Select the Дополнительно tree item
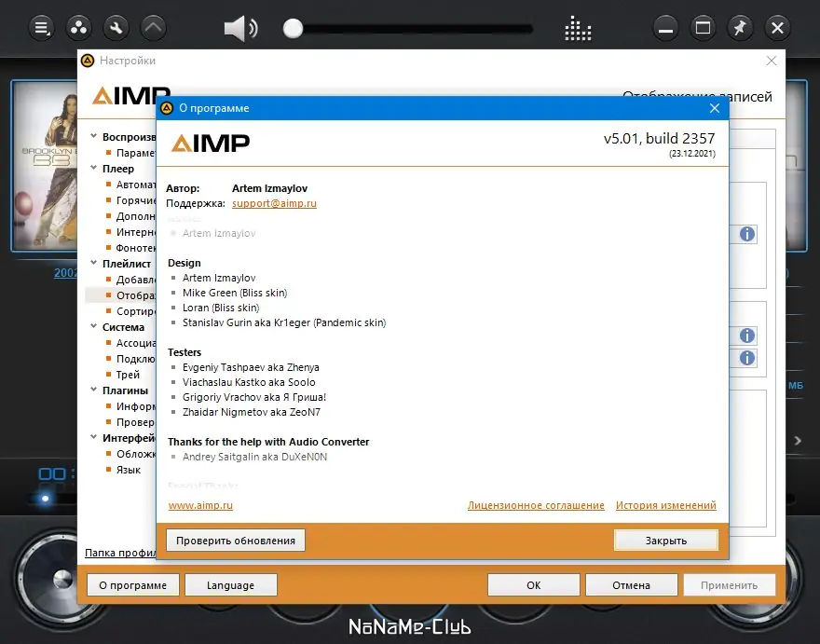The image size is (820, 644). coord(135,216)
